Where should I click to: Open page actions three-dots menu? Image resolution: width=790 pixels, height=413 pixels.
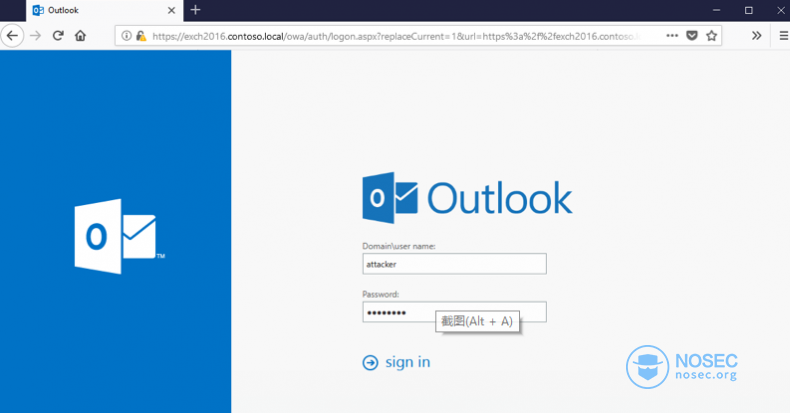point(672,36)
